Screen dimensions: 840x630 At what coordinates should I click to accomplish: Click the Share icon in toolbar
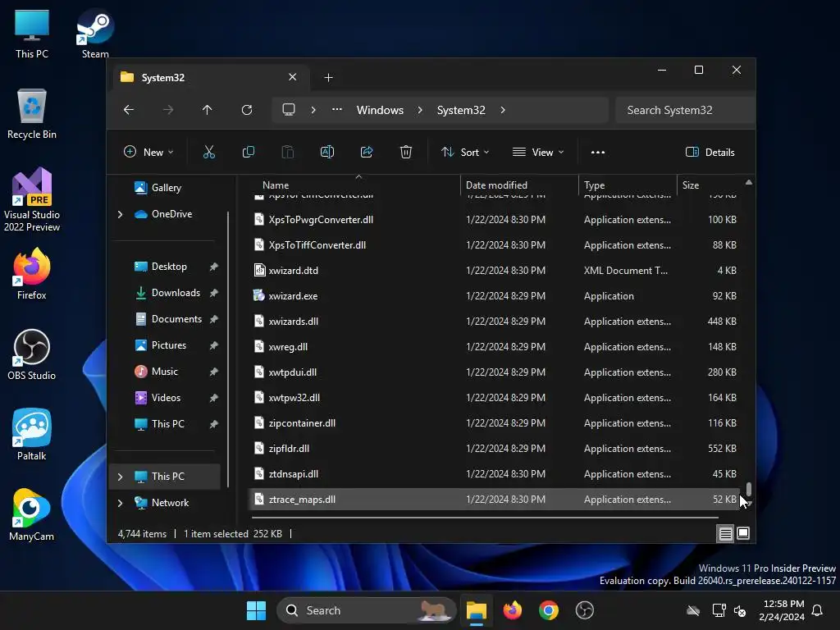367,152
